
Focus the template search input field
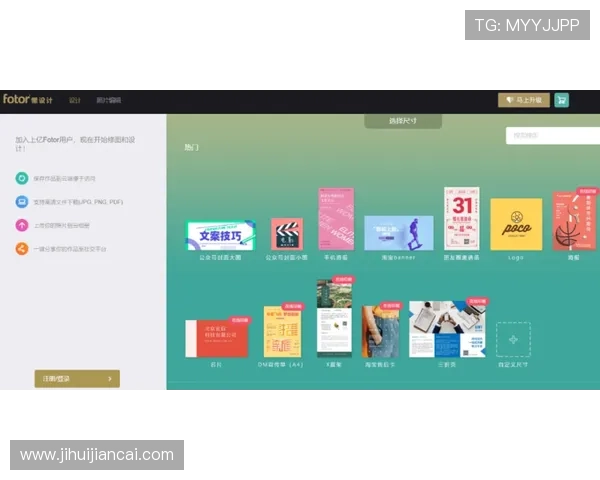pos(553,136)
